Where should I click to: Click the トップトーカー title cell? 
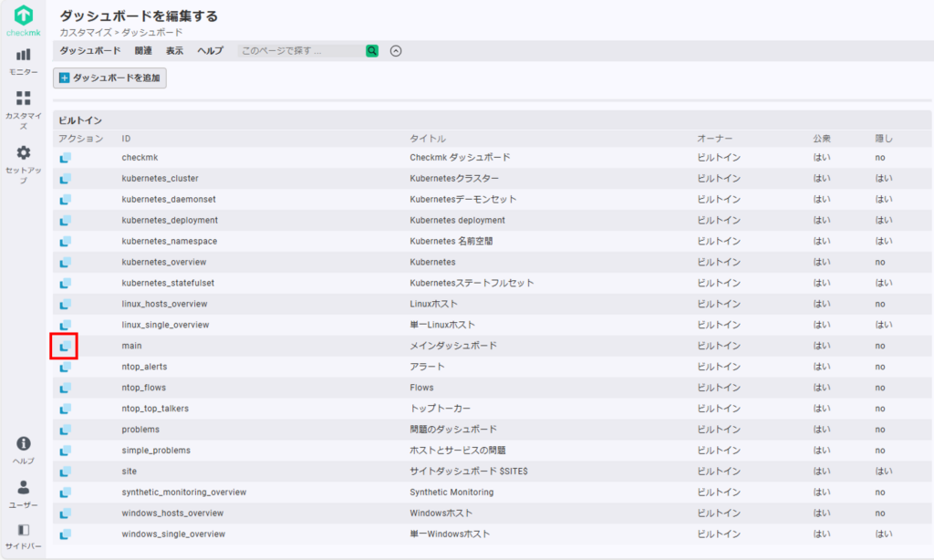(441, 409)
